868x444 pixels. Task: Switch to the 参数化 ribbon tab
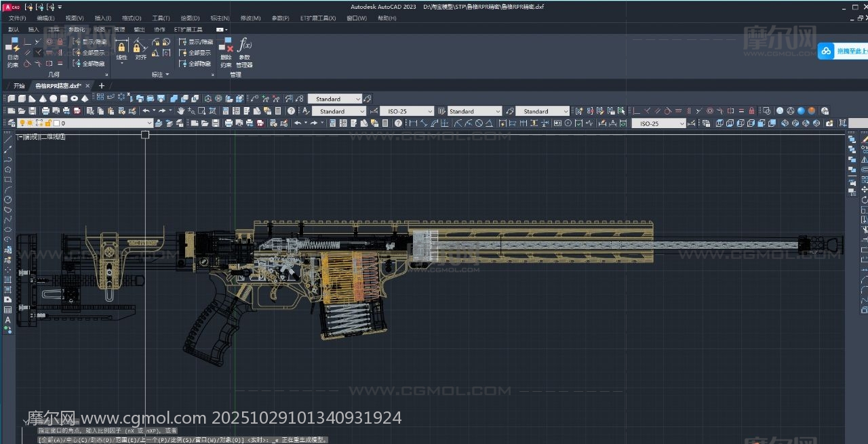coord(77,30)
